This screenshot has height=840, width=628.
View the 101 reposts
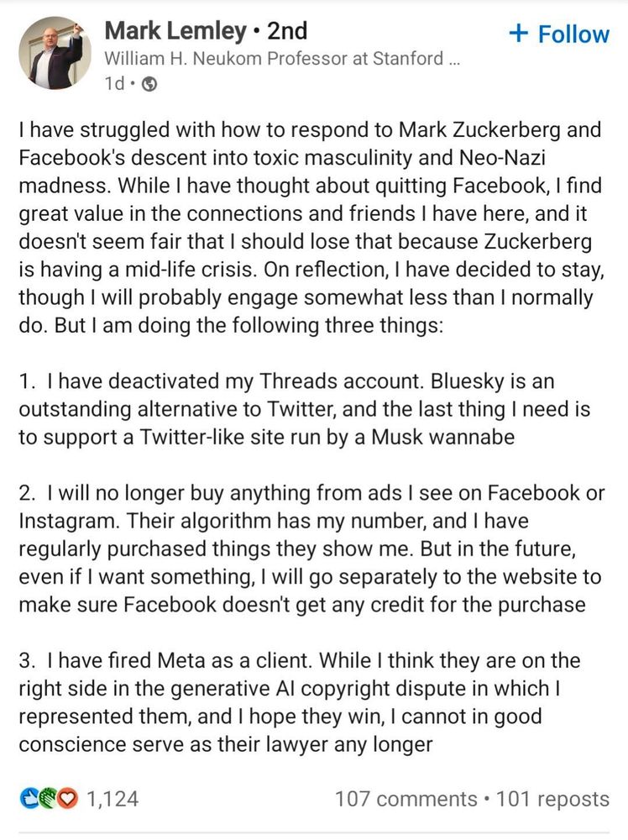[552, 799]
